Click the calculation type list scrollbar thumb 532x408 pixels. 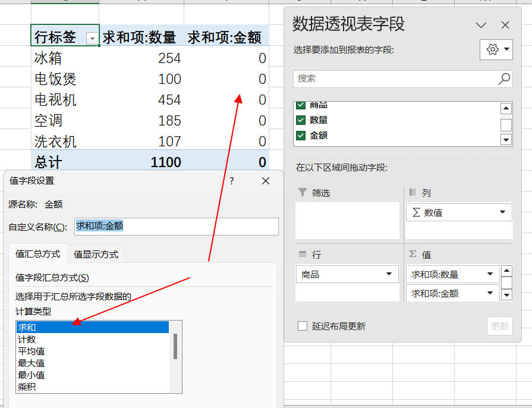click(x=175, y=346)
